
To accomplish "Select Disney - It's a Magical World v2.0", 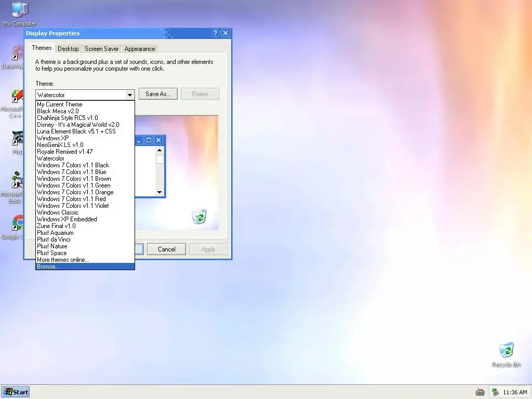I will (85, 125).
